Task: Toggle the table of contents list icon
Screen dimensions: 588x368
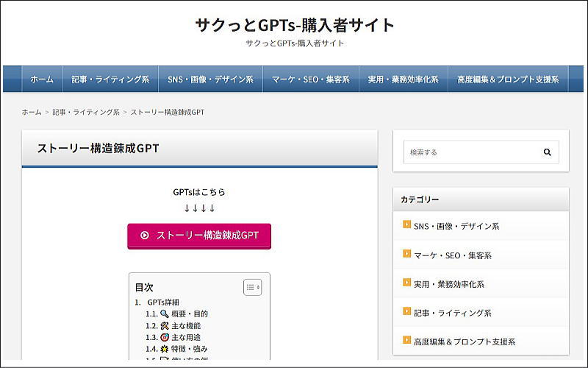Action: pyautogui.click(x=252, y=287)
